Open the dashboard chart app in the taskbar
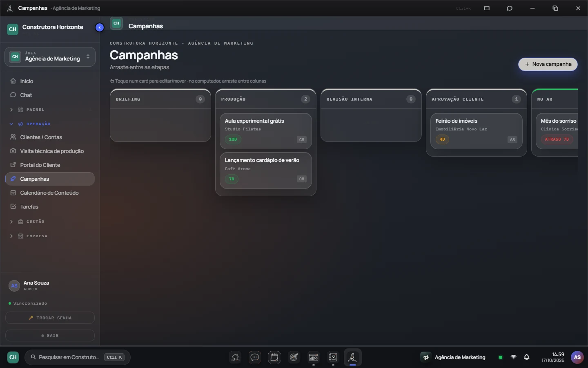 point(314,357)
